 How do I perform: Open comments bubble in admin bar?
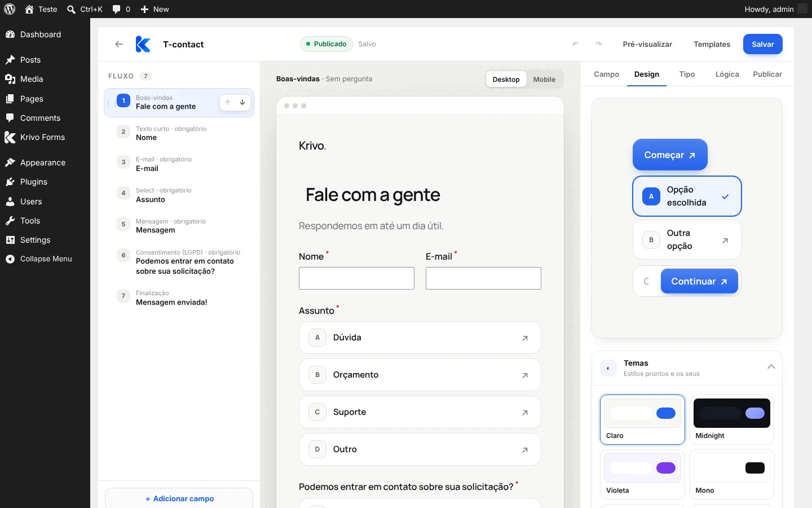121,9
